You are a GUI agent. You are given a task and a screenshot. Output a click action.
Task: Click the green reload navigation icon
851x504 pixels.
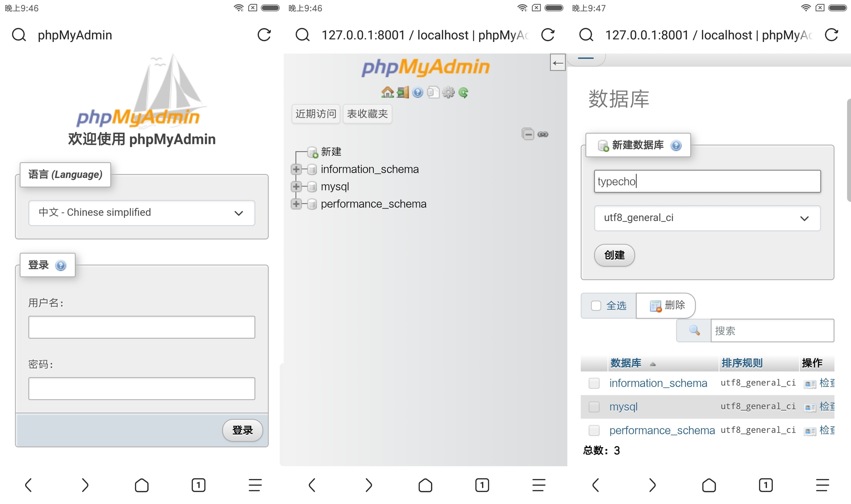[463, 92]
